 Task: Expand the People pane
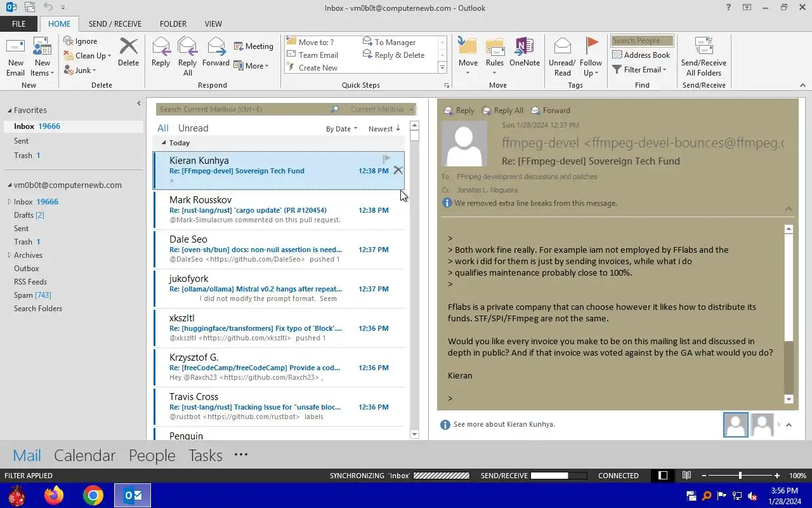pos(789,425)
